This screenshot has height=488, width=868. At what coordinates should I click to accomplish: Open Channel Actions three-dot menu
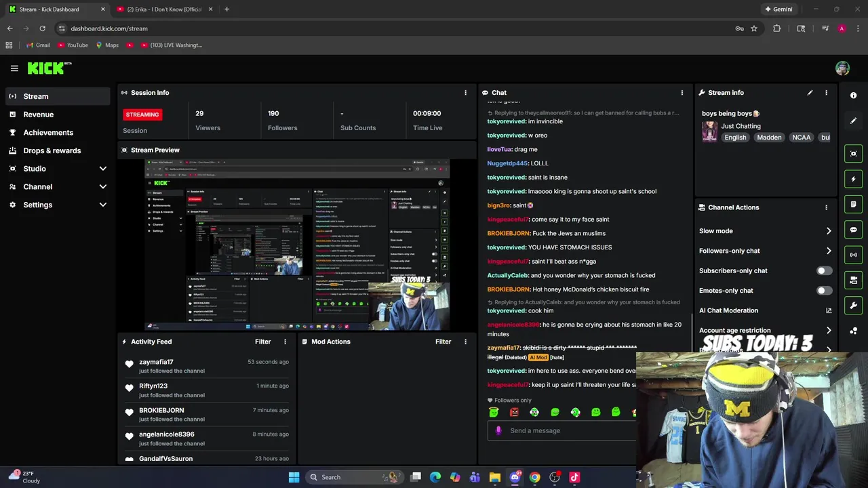(x=826, y=207)
